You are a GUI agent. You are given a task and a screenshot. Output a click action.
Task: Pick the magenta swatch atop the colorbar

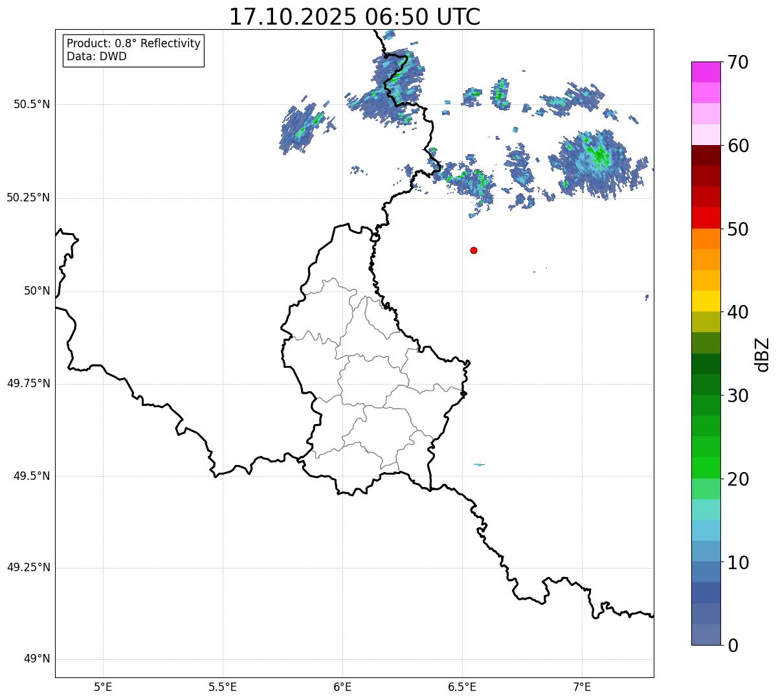click(x=706, y=72)
